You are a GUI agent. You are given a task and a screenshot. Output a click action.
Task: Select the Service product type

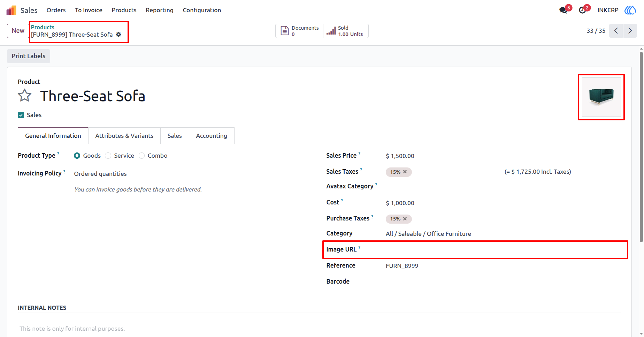[108, 156]
